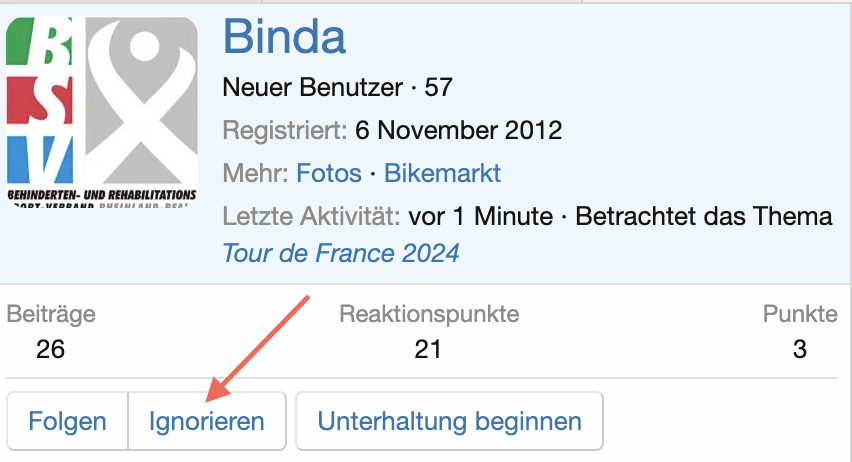Click the Punkte label
The height and width of the screenshot is (462, 852).
[799, 315]
